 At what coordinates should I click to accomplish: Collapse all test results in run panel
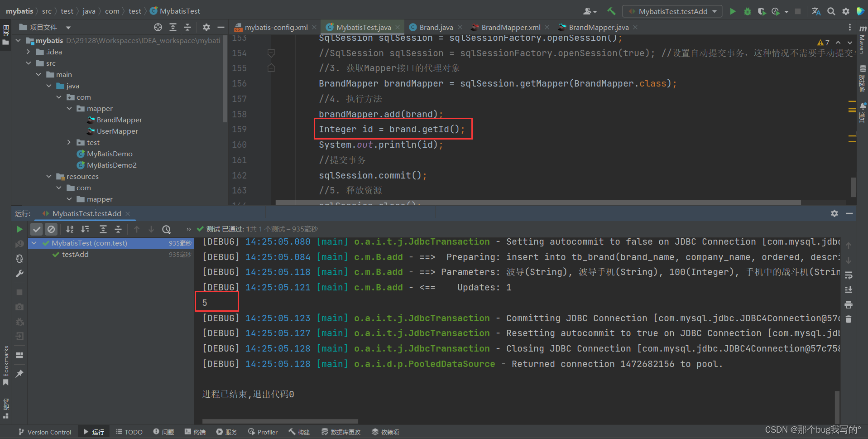118,229
